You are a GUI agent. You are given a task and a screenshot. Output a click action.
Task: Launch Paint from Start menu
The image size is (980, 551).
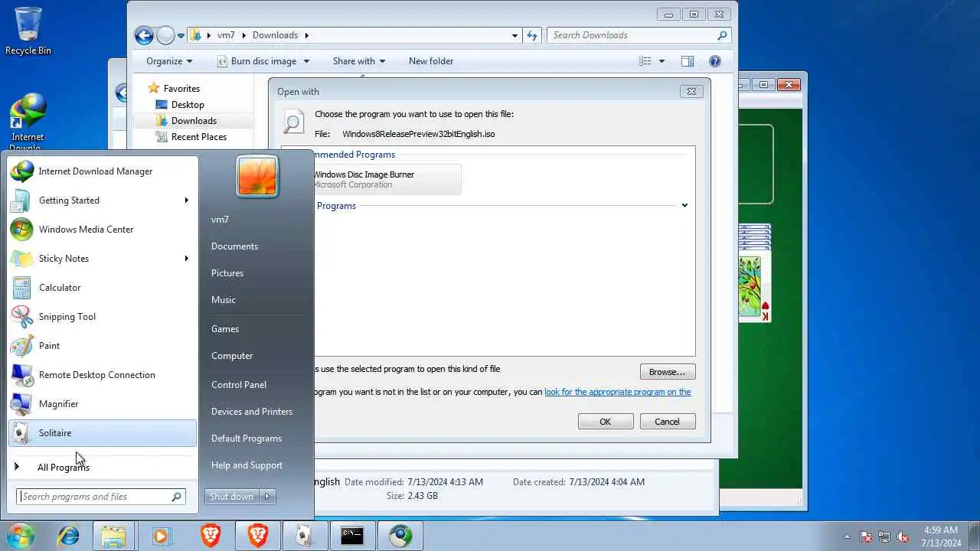click(103, 346)
